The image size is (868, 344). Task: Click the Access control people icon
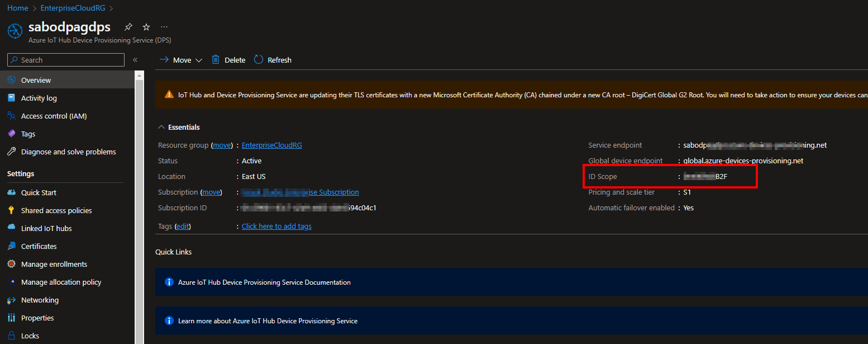[x=11, y=116]
